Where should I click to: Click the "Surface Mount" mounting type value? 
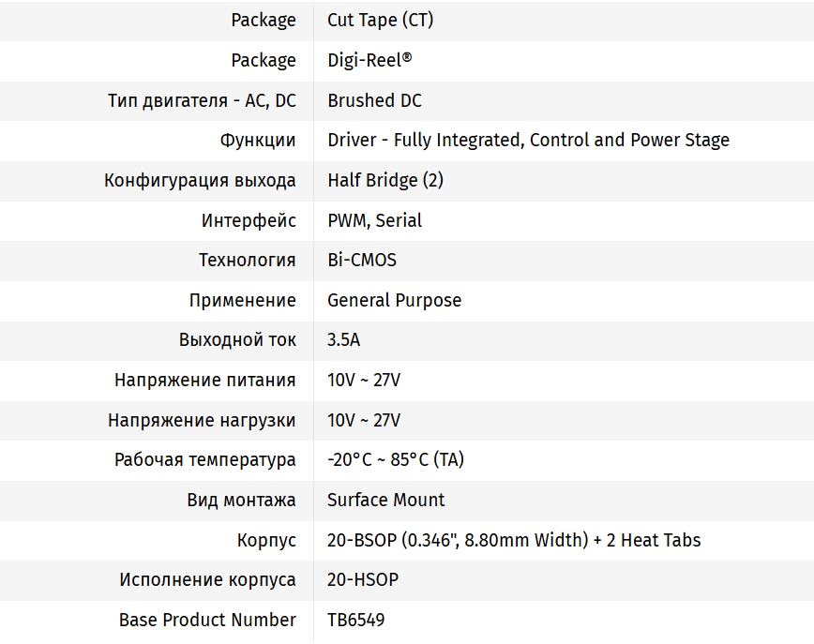pyautogui.click(x=385, y=500)
